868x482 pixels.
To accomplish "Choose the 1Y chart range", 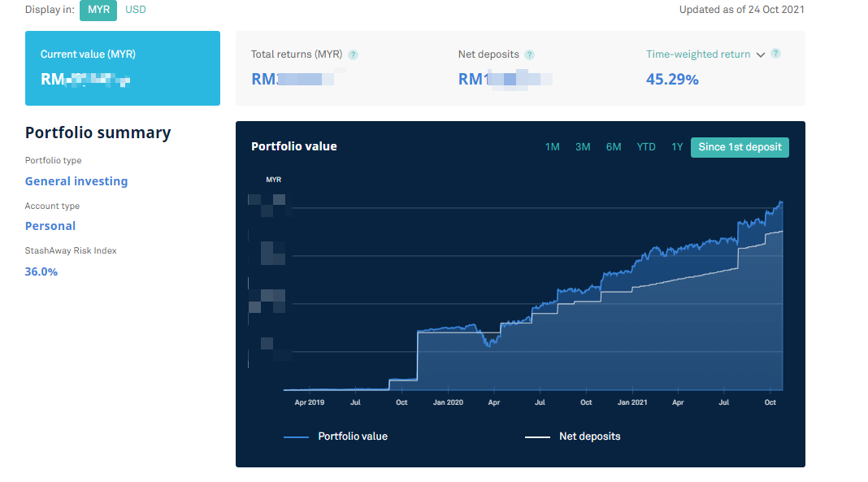I will [x=677, y=147].
